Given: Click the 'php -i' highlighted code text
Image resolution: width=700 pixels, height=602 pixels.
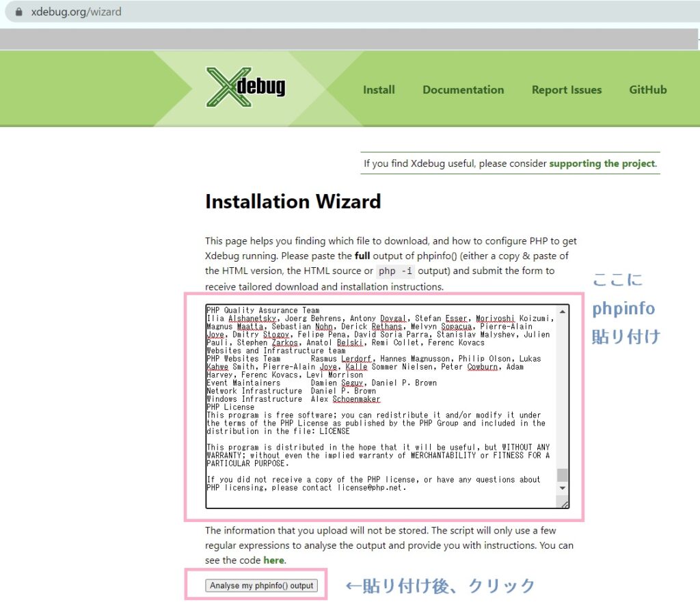Looking at the screenshot, I should coord(395,271).
